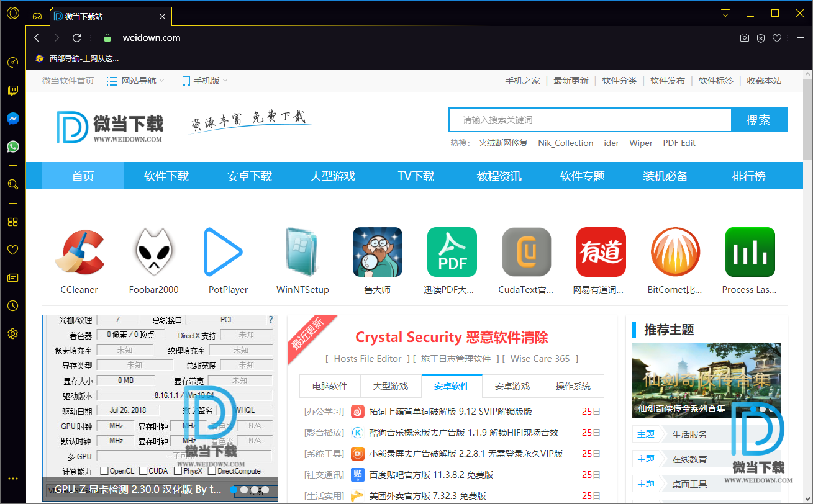Open the GX Corner gamepad tab
This screenshot has height=504, width=813.
coord(37,16)
